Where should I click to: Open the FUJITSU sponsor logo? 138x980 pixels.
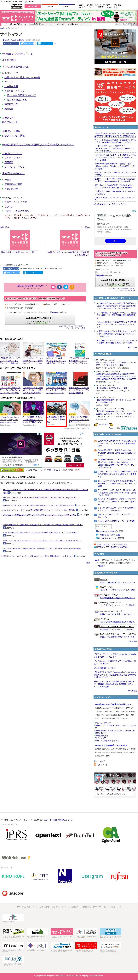pos(119,876)
